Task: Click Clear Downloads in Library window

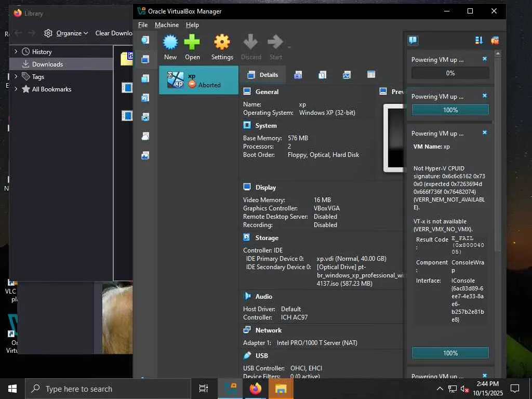Action: click(x=113, y=33)
